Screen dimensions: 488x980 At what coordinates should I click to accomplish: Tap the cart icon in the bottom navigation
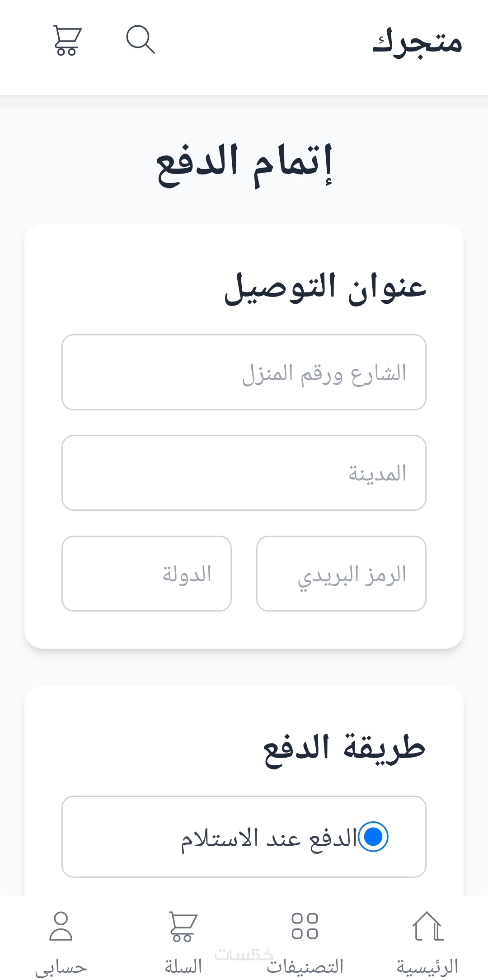[183, 926]
